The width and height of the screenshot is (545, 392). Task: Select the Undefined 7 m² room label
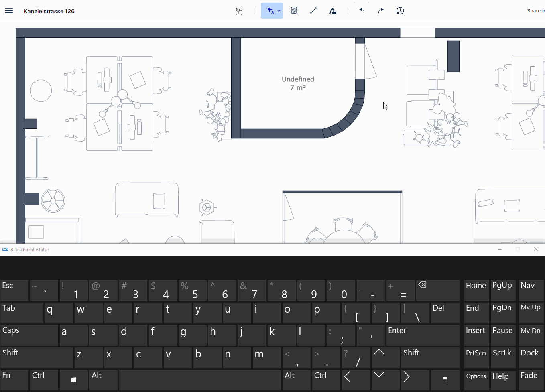(x=298, y=83)
